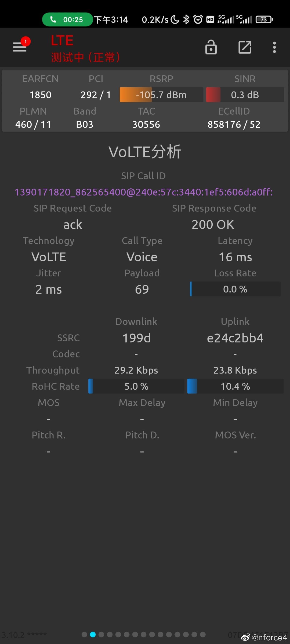Tap the HD voice status icon
Image resolution: width=290 pixels, height=644 pixels.
tap(210, 19)
